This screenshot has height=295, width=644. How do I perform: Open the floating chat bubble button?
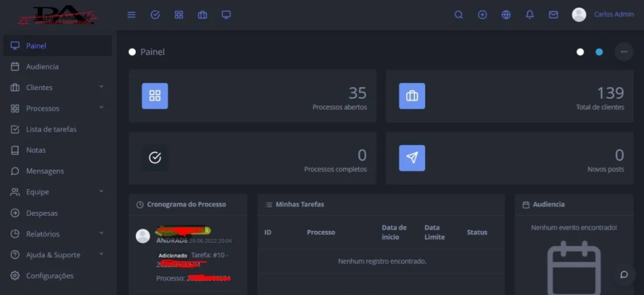624,274
